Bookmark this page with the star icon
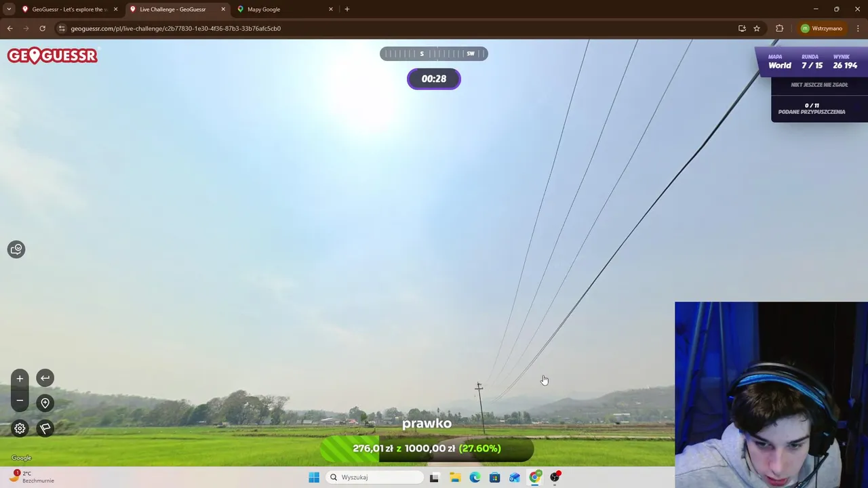 [757, 28]
